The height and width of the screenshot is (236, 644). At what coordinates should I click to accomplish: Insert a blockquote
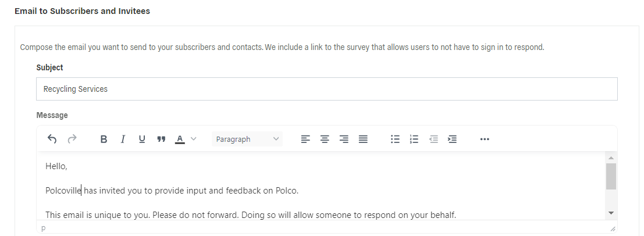(x=161, y=139)
